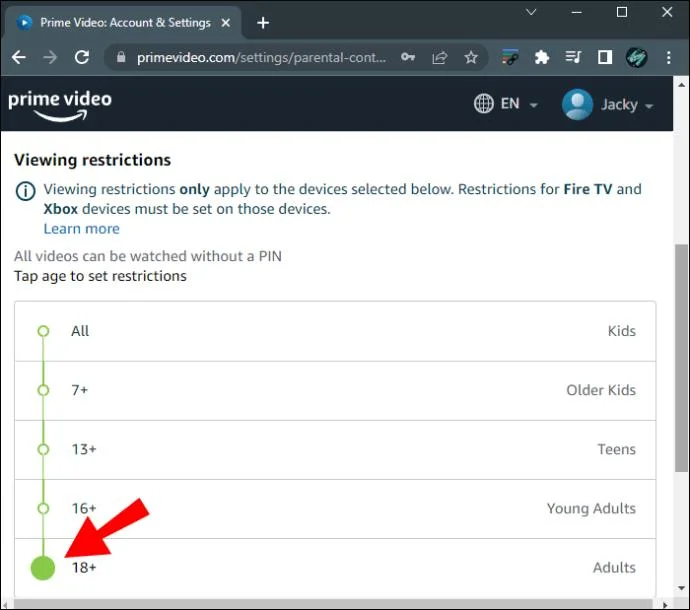Image resolution: width=690 pixels, height=610 pixels.
Task: Open Chrome three-dot menu
Action: point(668,57)
